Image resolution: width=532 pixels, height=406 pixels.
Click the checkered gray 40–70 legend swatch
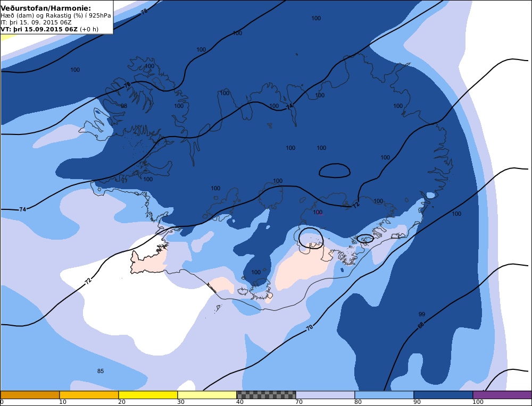coord(266,395)
